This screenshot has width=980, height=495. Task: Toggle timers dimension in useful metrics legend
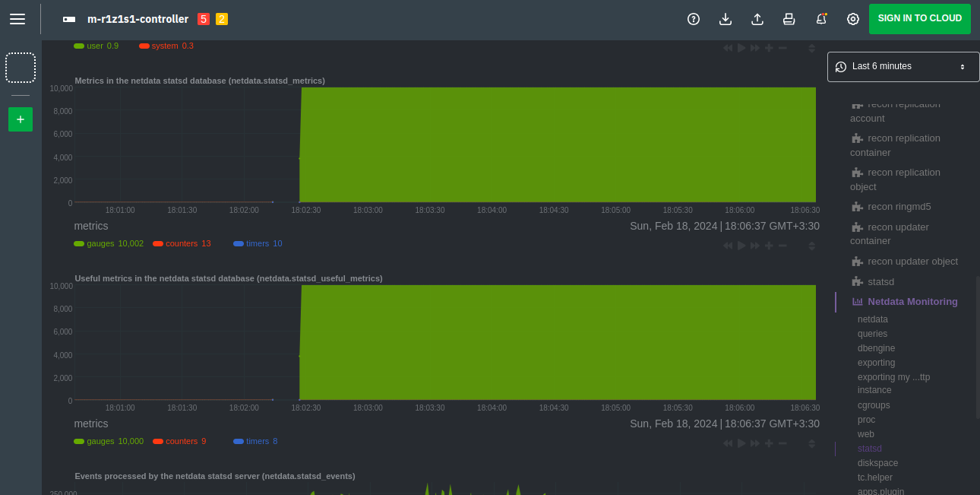click(257, 441)
